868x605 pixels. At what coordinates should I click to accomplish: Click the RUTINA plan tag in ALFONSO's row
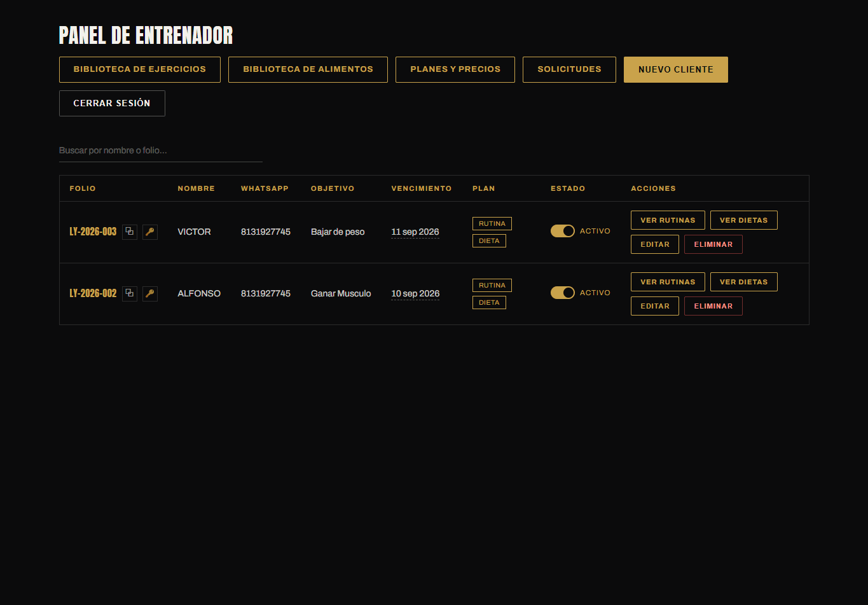point(492,285)
